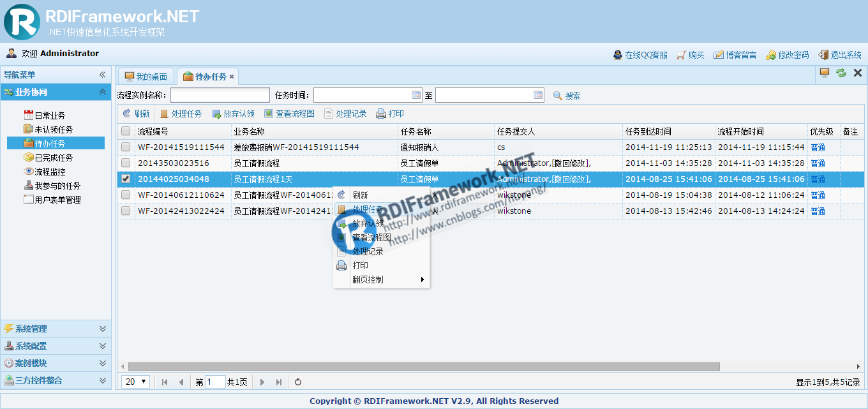Focus the page number input field
Screen dimensions: 868x409
pos(215,382)
